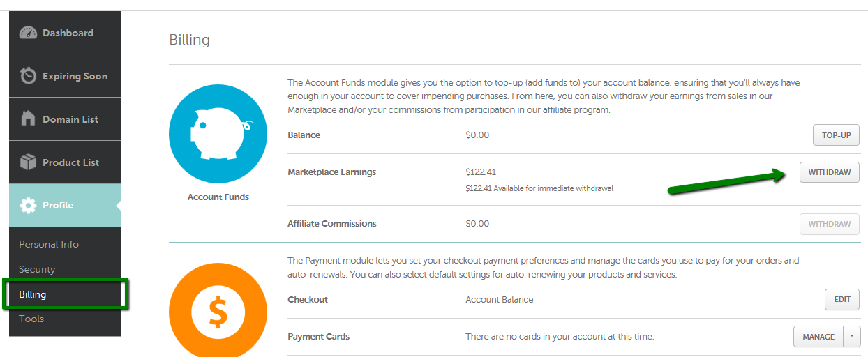Click the Domain List house icon
The height and width of the screenshot is (357, 868).
click(x=28, y=119)
